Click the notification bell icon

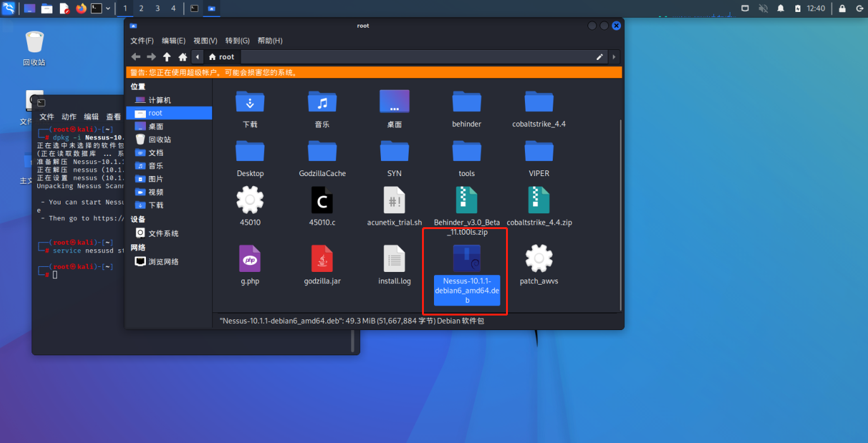pyautogui.click(x=781, y=8)
